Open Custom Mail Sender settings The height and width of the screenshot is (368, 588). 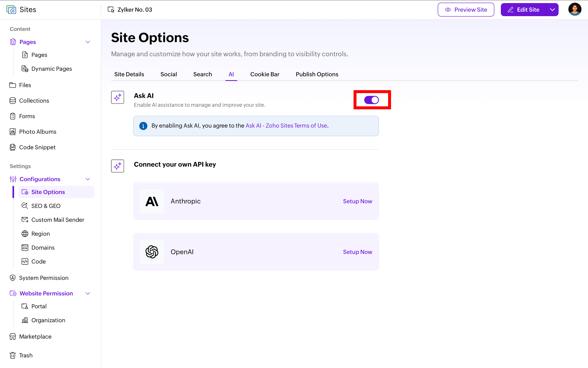[53, 220]
